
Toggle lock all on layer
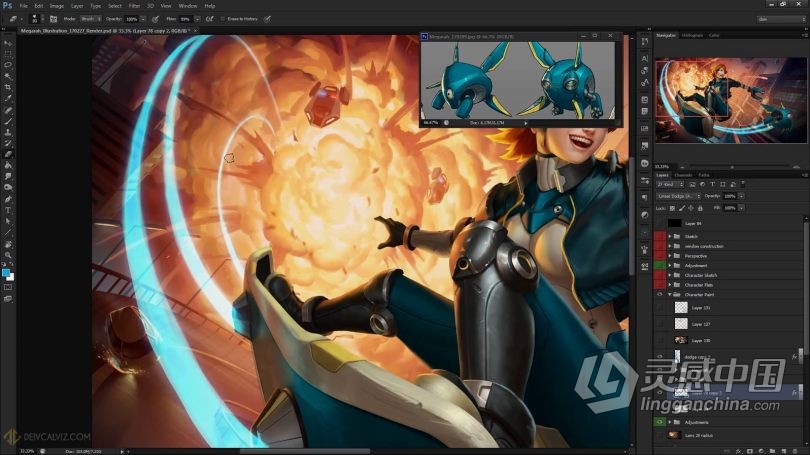click(700, 208)
